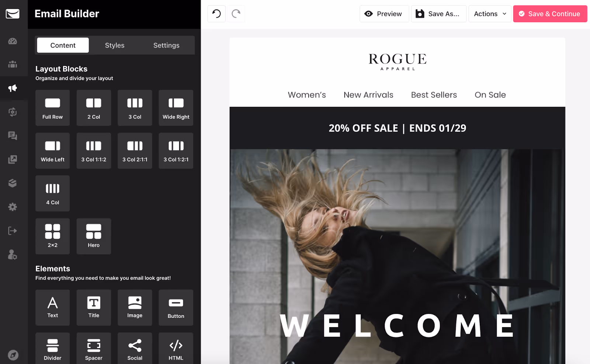Select the Button element
Image resolution: width=590 pixels, height=364 pixels.
(176, 308)
